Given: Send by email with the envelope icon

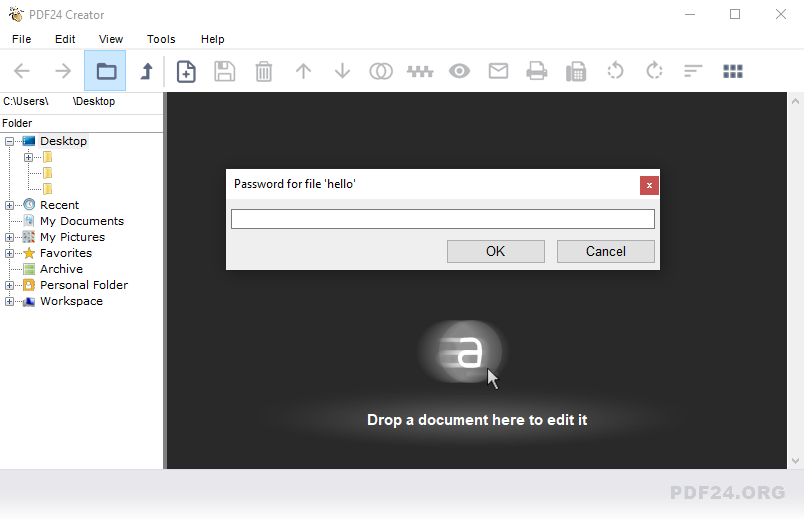Looking at the screenshot, I should pyautogui.click(x=498, y=71).
